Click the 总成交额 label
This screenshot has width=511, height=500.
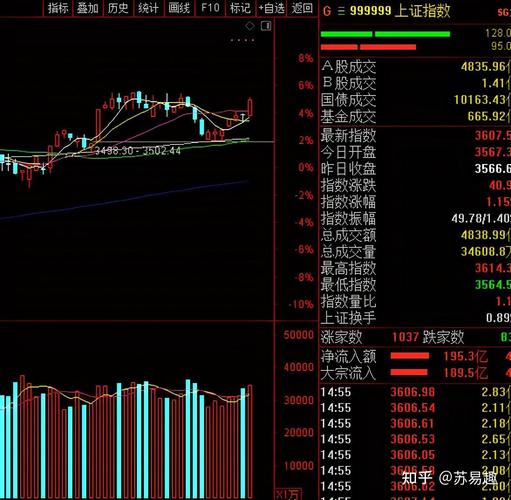(x=348, y=235)
